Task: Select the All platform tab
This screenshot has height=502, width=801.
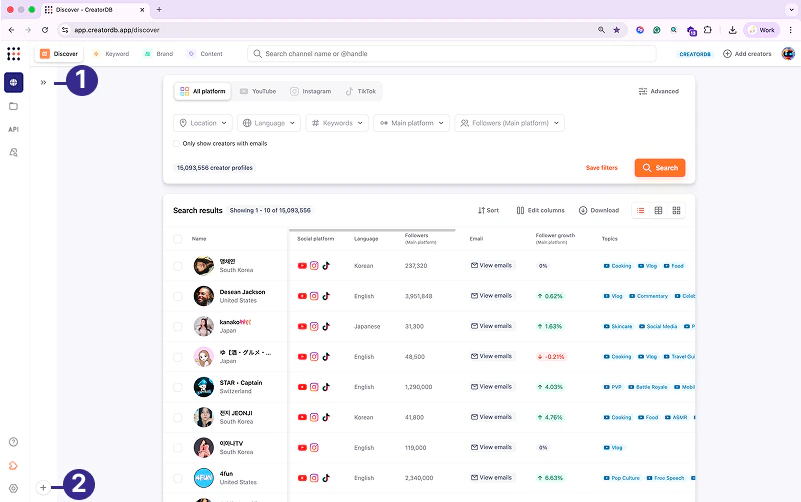Action: click(x=203, y=91)
